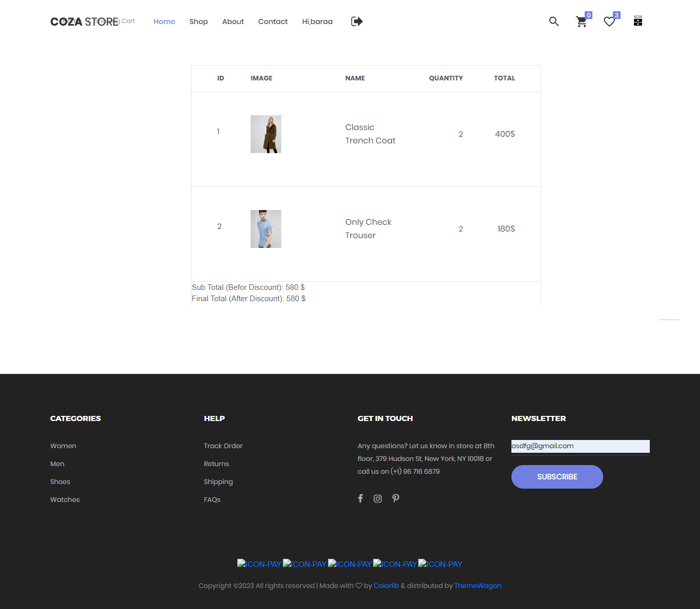Open the Facebook icon in footer

click(360, 498)
